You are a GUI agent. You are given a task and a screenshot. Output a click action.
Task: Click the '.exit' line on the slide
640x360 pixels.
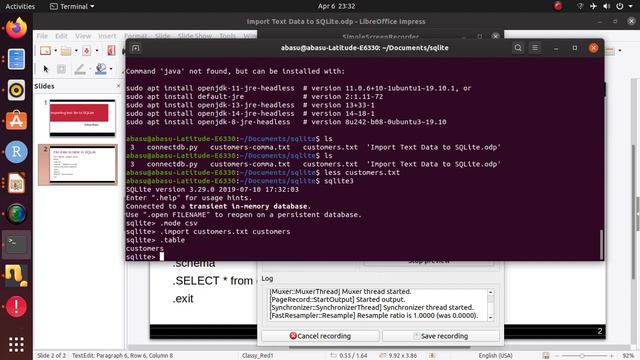tap(183, 299)
